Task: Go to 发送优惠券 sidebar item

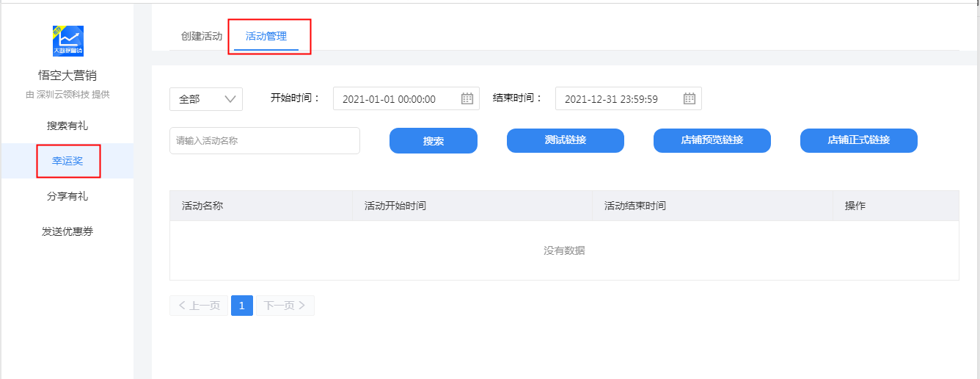Action: pos(67,231)
